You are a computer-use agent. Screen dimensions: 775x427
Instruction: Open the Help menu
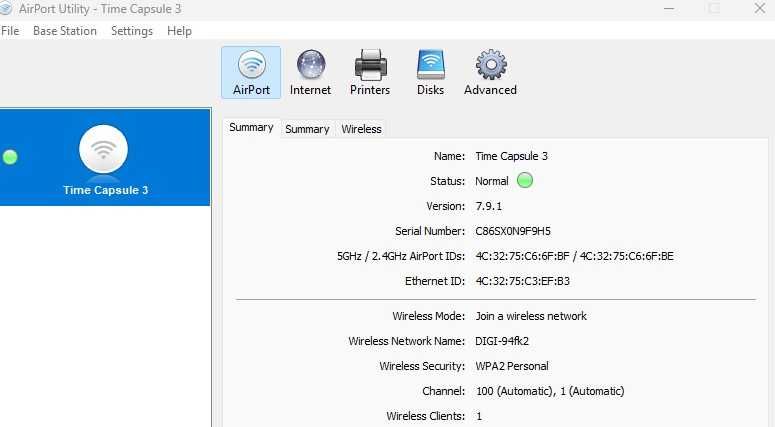(x=179, y=31)
